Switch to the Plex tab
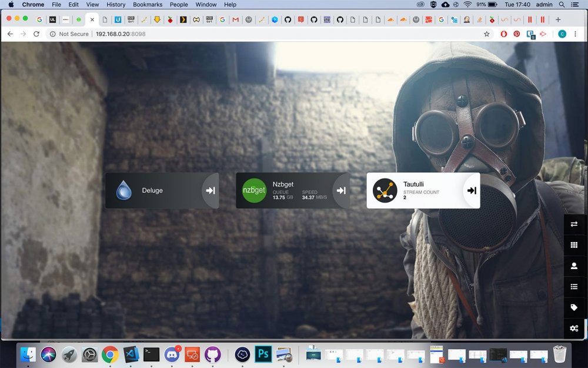Screen dimensions: 588x368 click(183, 19)
